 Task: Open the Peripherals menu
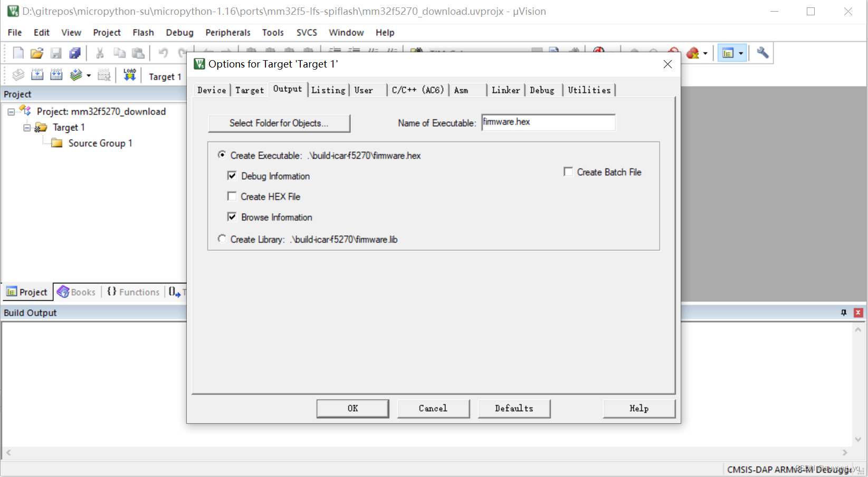228,33
